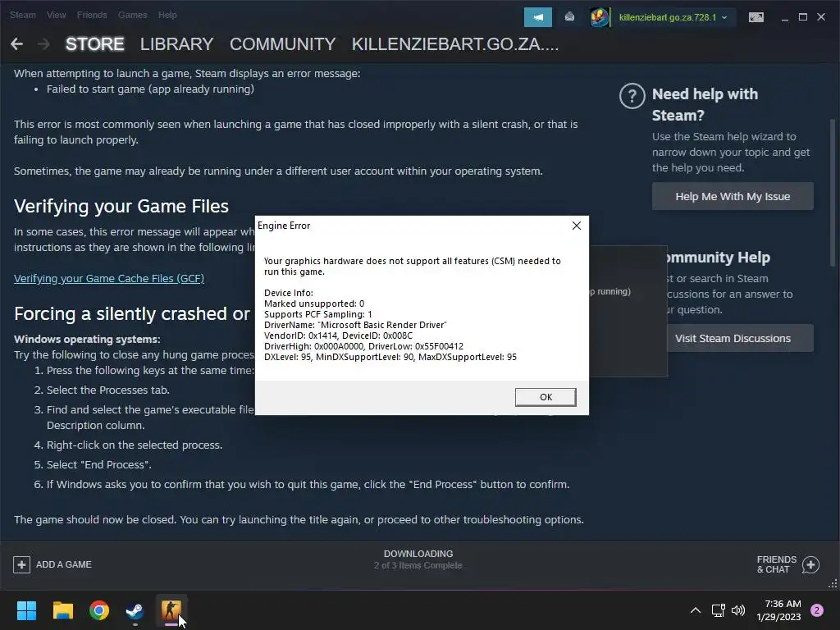The image size is (840, 630).
Task: Open the Games menu
Action: 132,15
